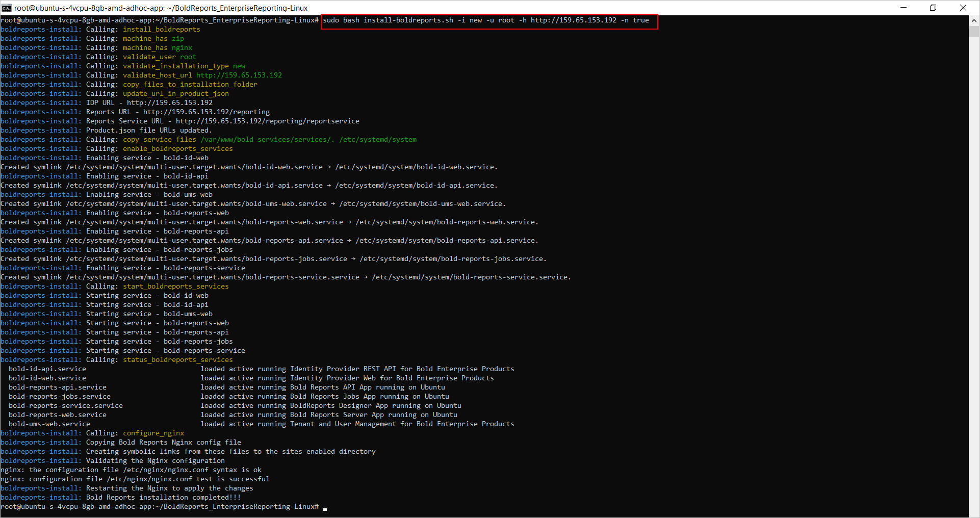980x518 pixels.
Task: Click 'bold-id-web.service' status row
Action: [251, 378]
